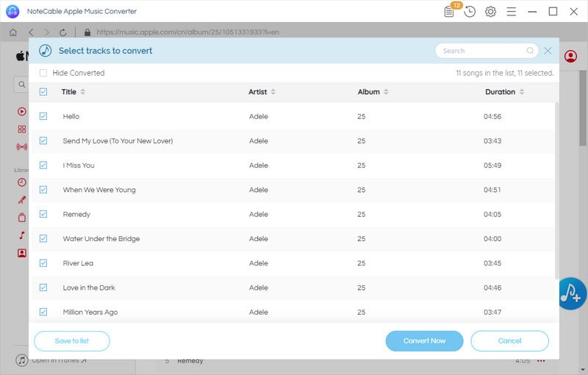Open the hamburger menu icon
588x375 pixels.
click(512, 12)
